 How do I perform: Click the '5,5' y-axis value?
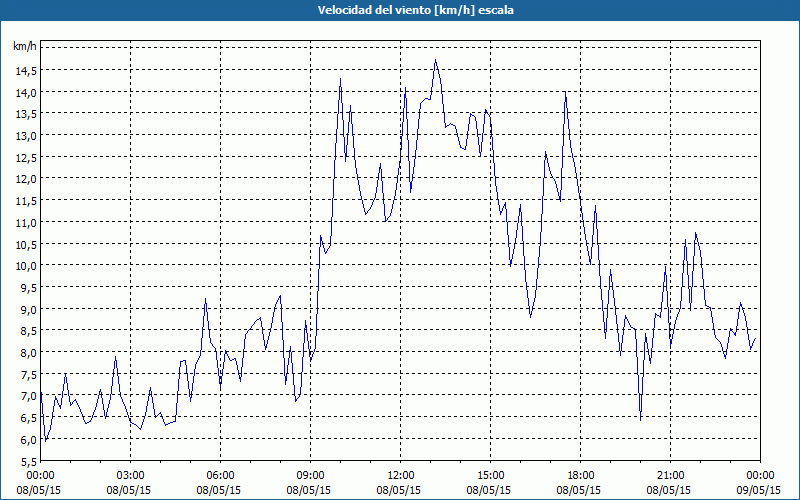click(x=28, y=461)
